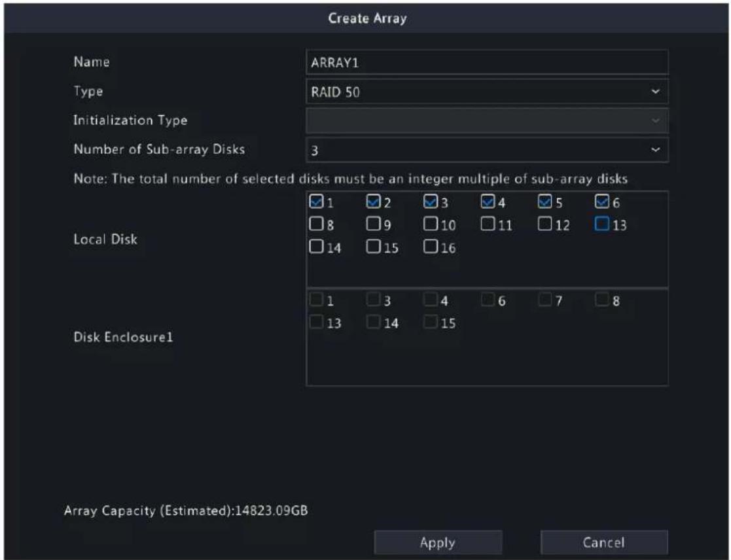
Task: Check Local Disk 12 checkbox
Action: (x=544, y=224)
